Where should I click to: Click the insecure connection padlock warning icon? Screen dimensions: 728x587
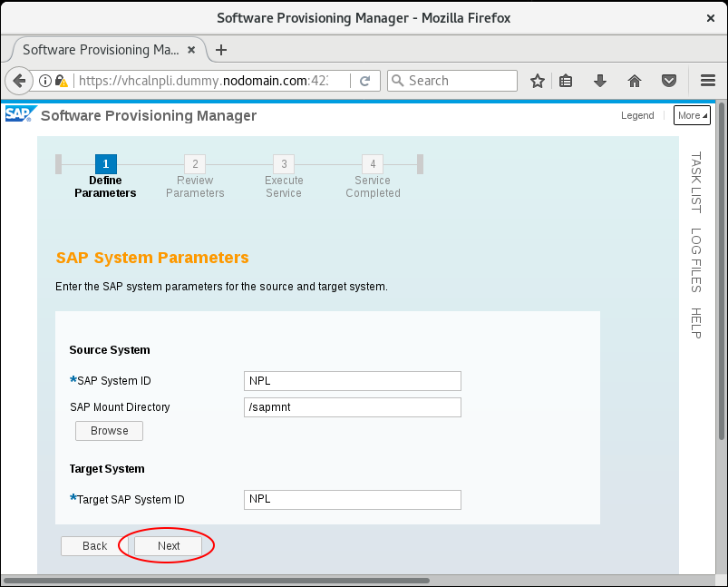(62, 81)
